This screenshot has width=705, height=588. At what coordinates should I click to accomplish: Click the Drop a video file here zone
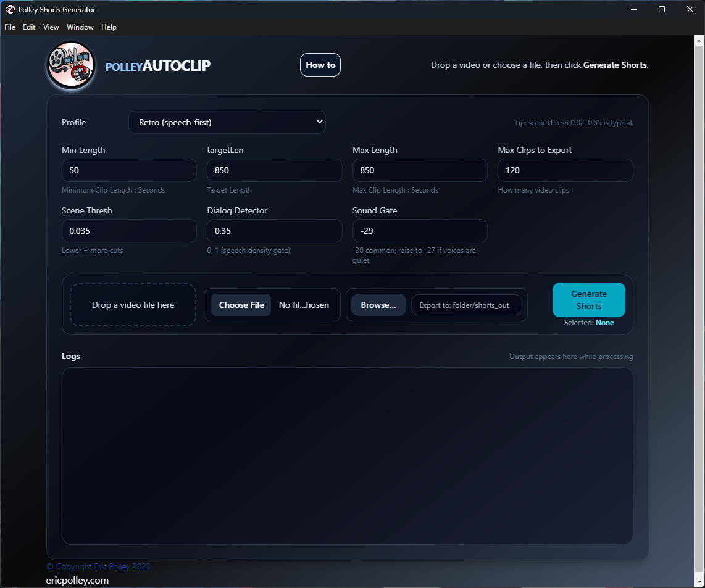(x=133, y=305)
